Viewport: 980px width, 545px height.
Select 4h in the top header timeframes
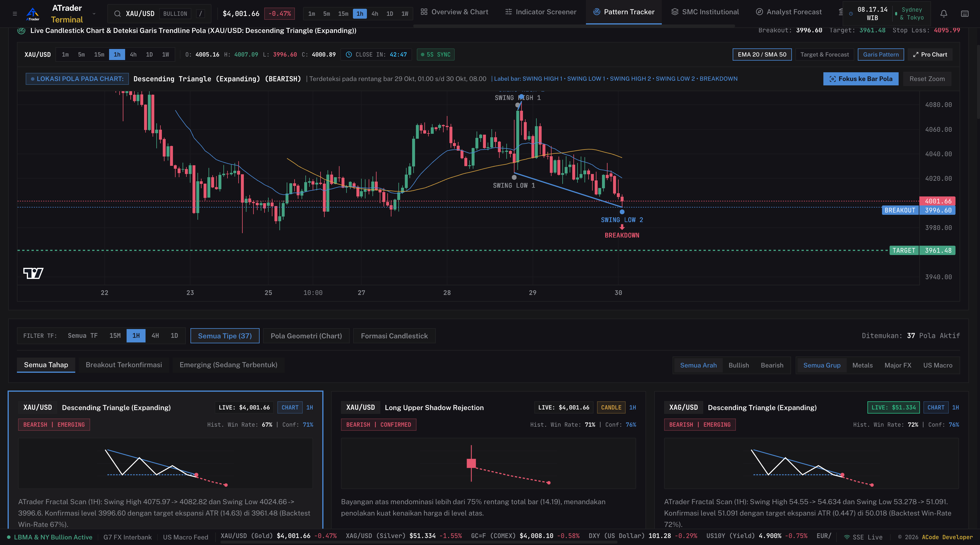pos(375,14)
